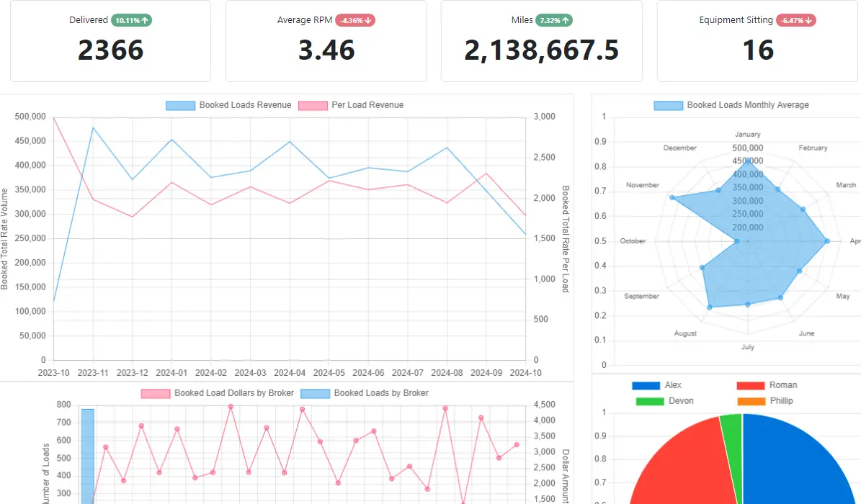Click the 2024-08 Booked Loads Revenue point
The height and width of the screenshot is (504, 861).
[x=447, y=148]
